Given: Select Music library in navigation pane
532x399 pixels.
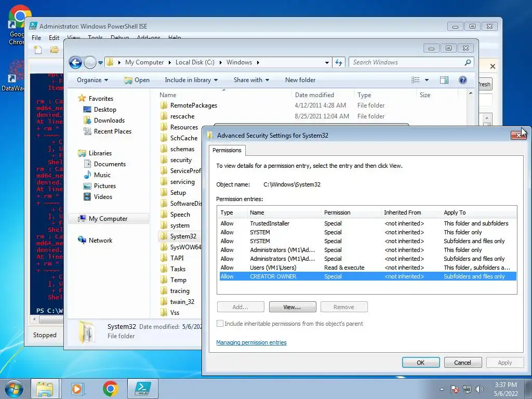Looking at the screenshot, I should 102,175.
